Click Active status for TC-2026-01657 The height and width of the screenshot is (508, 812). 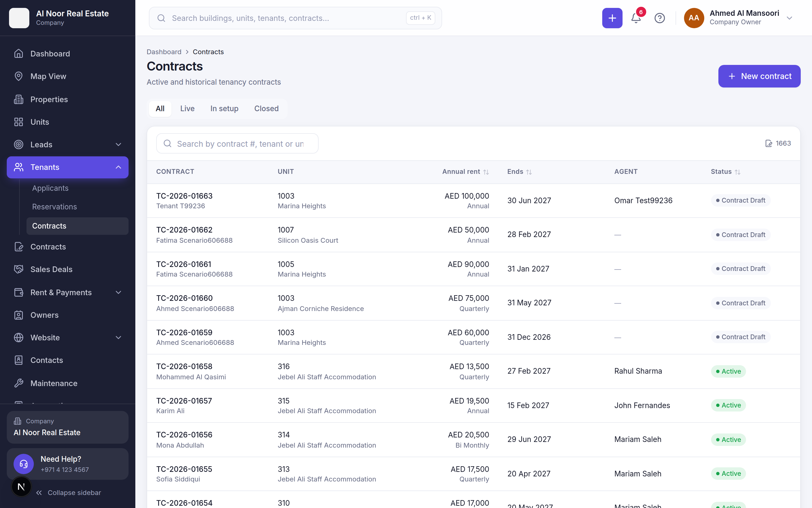(x=728, y=405)
